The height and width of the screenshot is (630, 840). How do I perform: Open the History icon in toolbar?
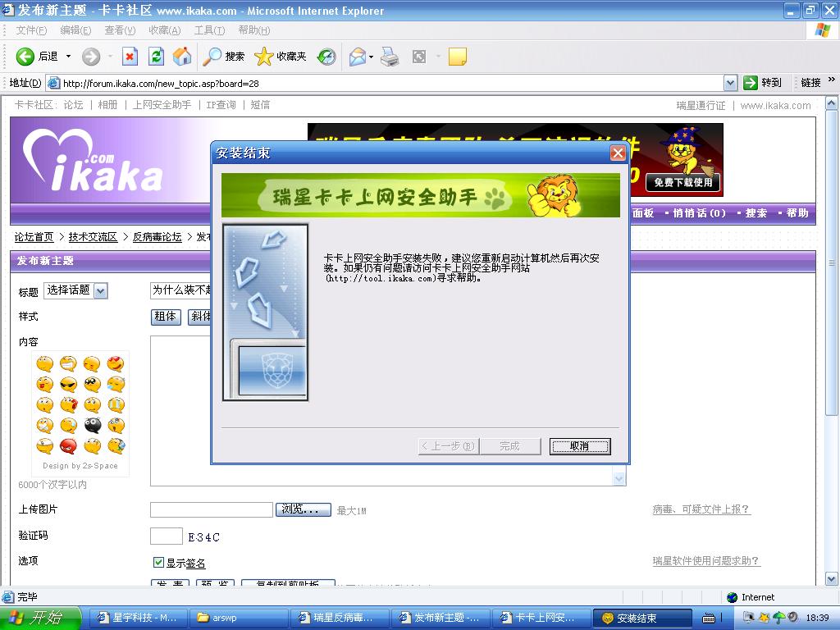[326, 57]
